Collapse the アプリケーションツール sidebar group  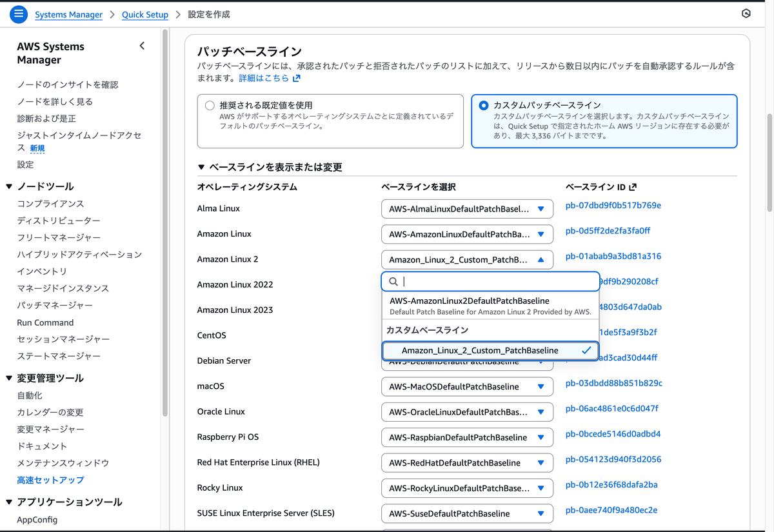(9, 502)
